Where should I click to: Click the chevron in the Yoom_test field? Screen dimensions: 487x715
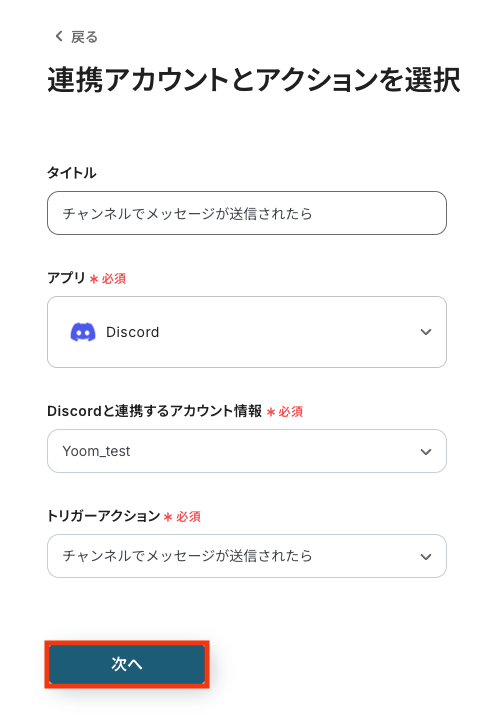(x=425, y=451)
